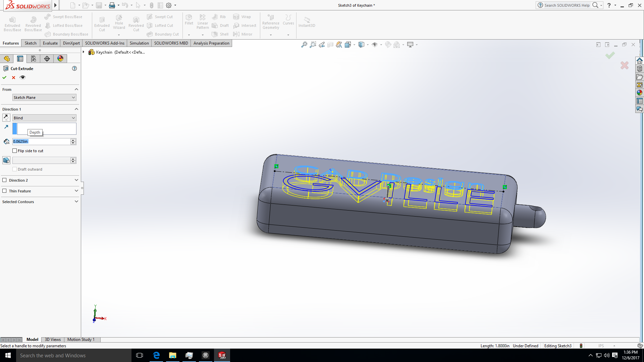The width and height of the screenshot is (644, 362).
Task: Collapse the Direction 1 section
Action: [x=76, y=109]
